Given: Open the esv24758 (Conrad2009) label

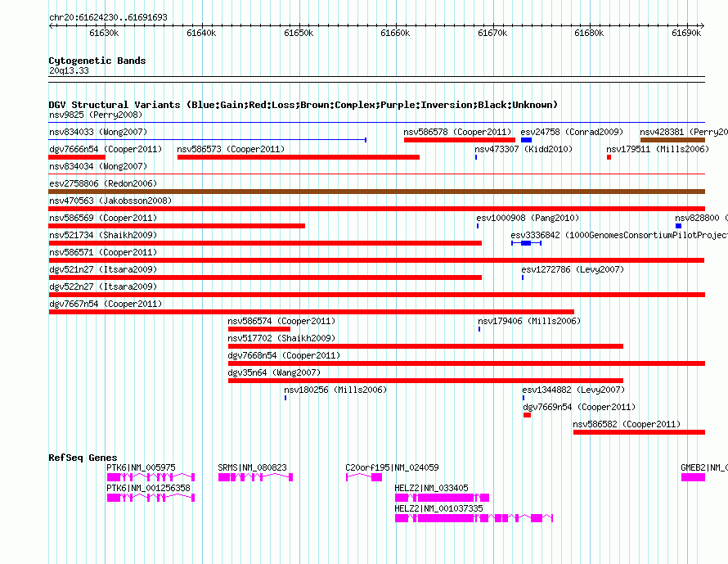Looking at the screenshot, I should coord(572,132).
